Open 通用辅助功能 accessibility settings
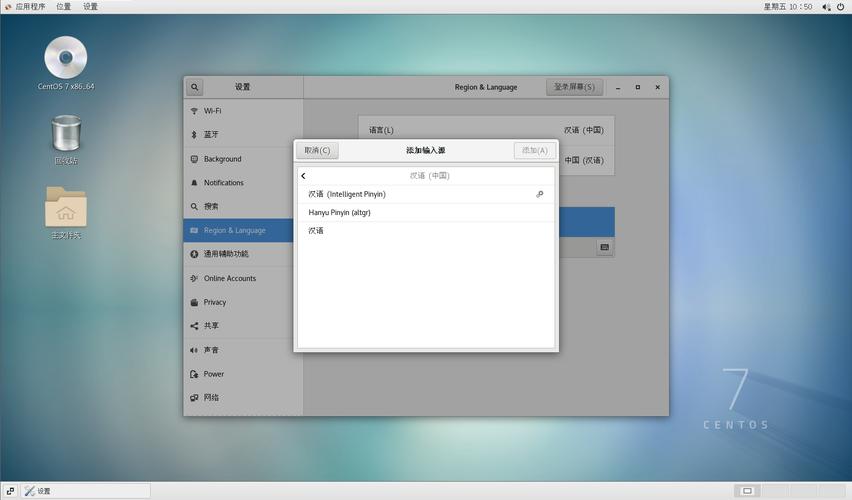This screenshot has height=500, width=852. pos(243,254)
